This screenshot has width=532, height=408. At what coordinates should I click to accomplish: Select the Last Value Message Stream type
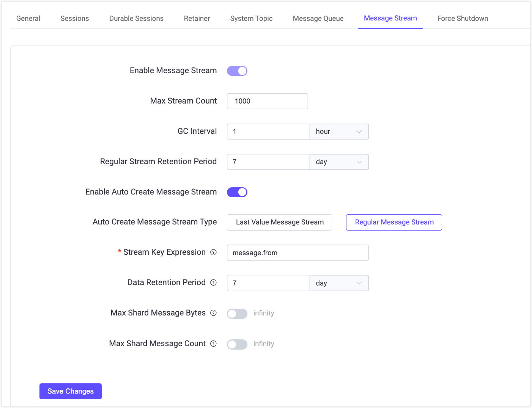[279, 222]
